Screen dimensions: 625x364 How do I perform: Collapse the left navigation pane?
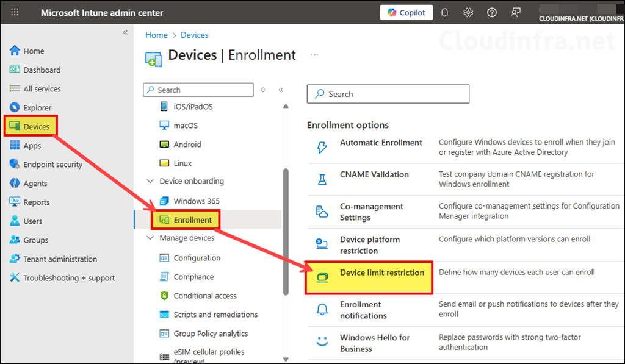(125, 33)
